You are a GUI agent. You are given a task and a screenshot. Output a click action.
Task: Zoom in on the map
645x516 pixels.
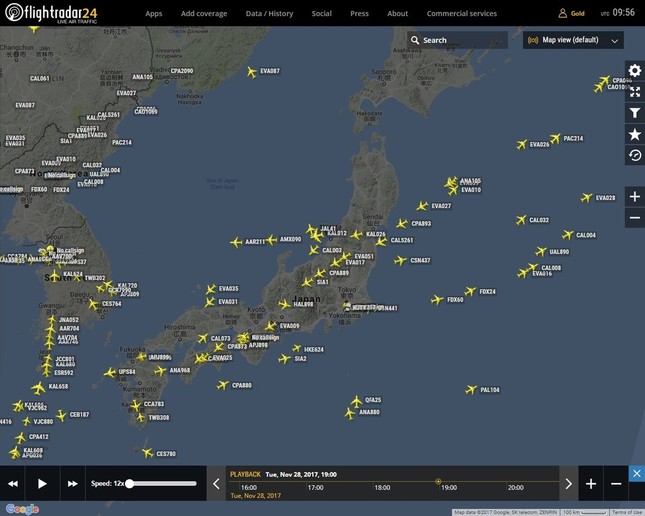[x=634, y=196]
